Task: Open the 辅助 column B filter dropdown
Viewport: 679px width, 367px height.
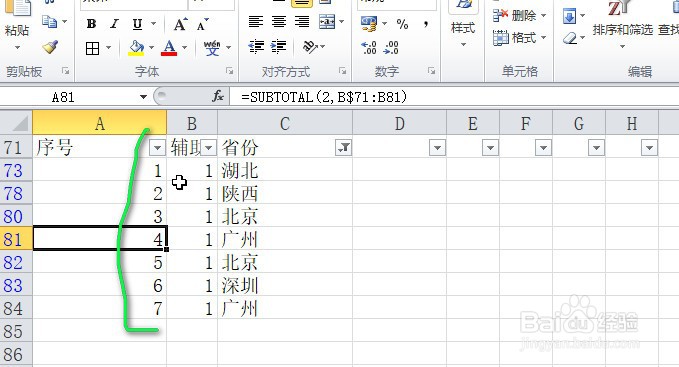Action: coord(209,148)
